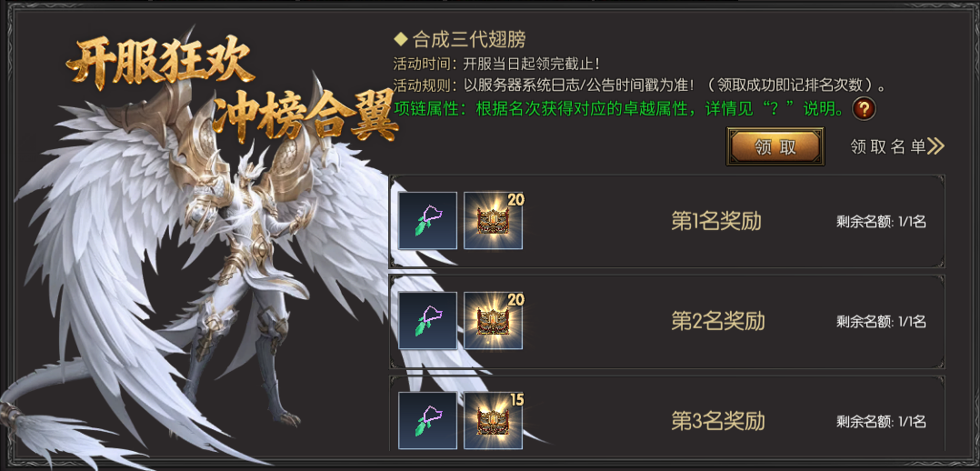Click the 冲榜合翼 golden banner text

(x=306, y=117)
